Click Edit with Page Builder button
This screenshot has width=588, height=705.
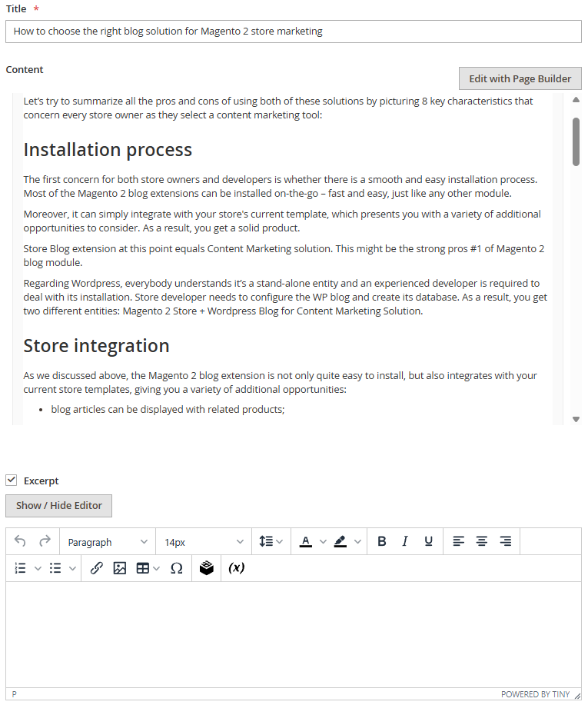pos(520,78)
